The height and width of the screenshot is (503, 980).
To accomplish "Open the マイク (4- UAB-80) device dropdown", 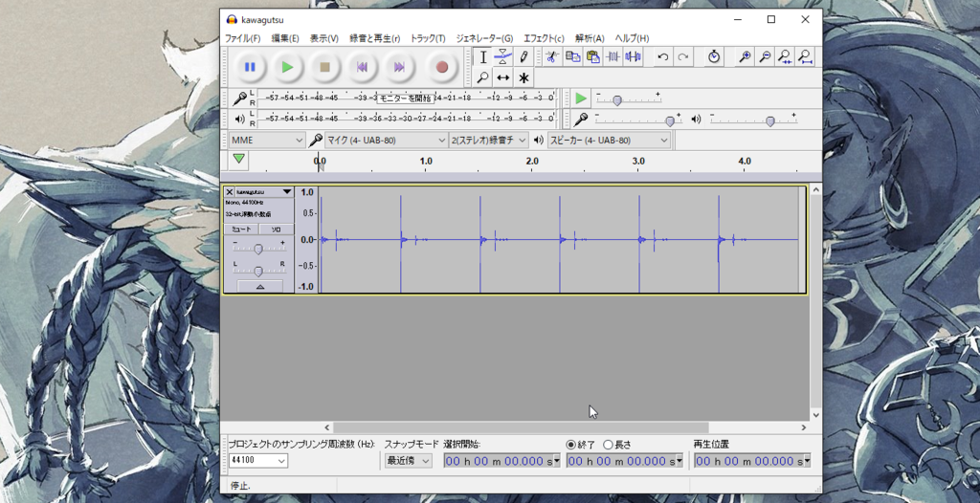I will [387, 140].
